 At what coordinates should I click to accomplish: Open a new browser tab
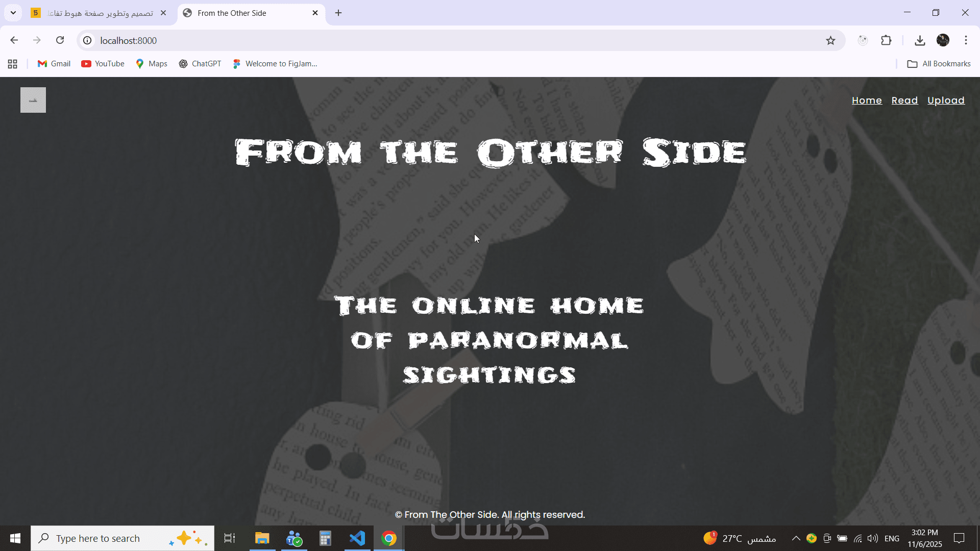(338, 13)
